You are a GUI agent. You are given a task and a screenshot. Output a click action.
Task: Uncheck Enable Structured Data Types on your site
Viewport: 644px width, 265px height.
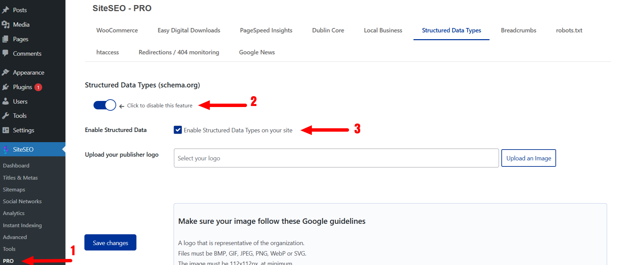[x=178, y=130]
